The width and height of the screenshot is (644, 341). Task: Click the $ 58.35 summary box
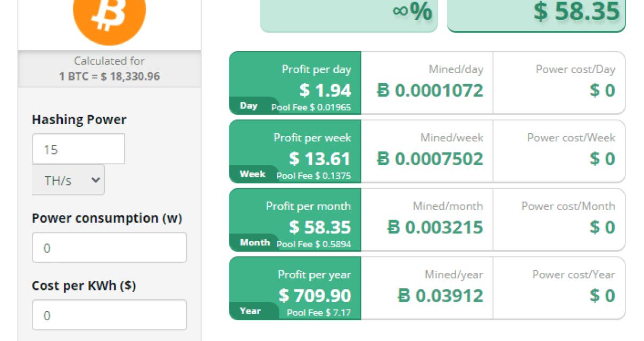coord(536,13)
